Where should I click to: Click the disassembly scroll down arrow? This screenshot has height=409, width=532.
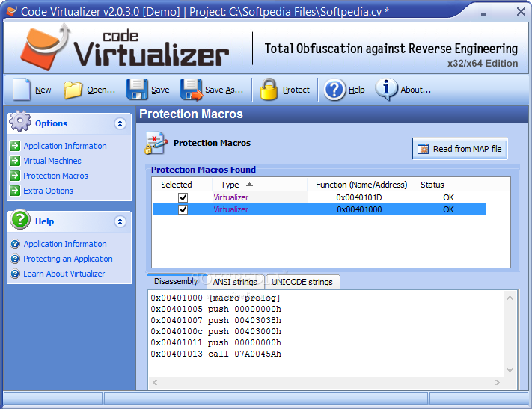(x=510, y=369)
